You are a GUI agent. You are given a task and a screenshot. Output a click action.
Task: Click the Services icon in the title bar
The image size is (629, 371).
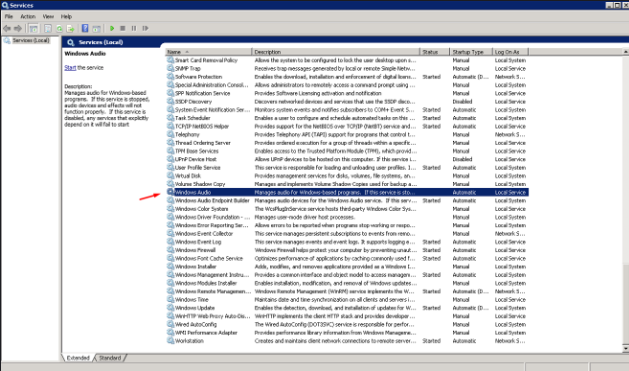(x=5, y=5)
